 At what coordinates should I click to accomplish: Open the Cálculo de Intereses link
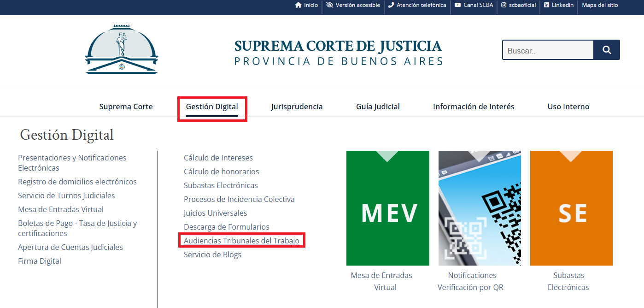tap(218, 158)
